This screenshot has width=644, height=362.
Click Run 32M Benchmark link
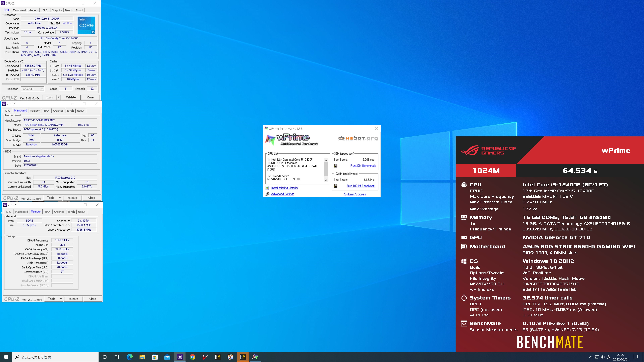(x=363, y=166)
